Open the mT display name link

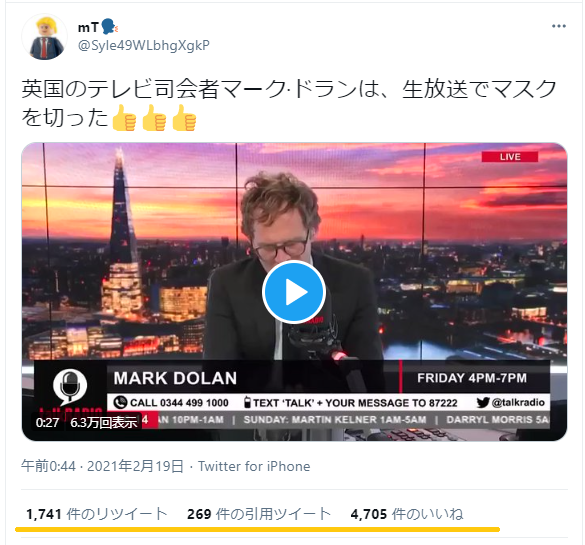pyautogui.click(x=88, y=27)
